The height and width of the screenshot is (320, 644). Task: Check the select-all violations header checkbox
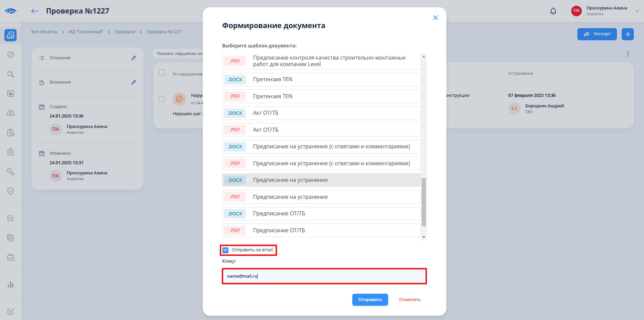[x=162, y=73]
